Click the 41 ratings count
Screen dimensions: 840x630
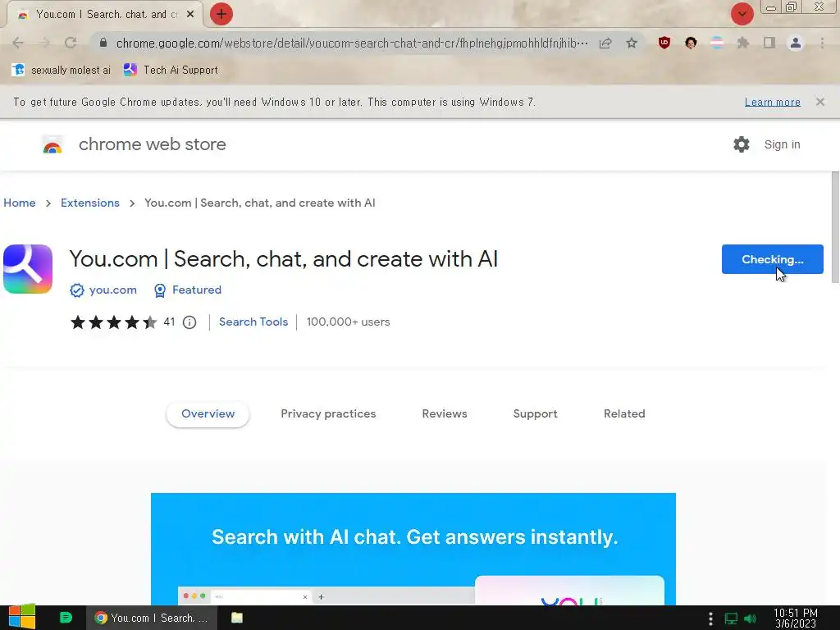pyautogui.click(x=169, y=322)
